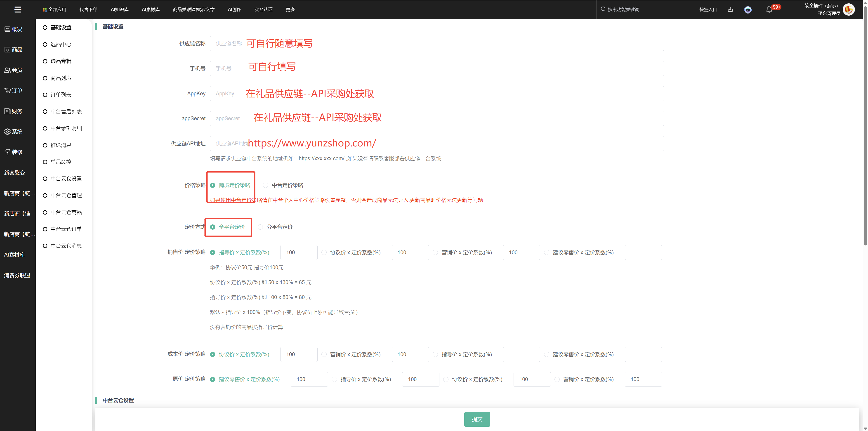Screen dimensions: 868x431
Task: Open 选品中心 submenu item
Action: [61, 44]
